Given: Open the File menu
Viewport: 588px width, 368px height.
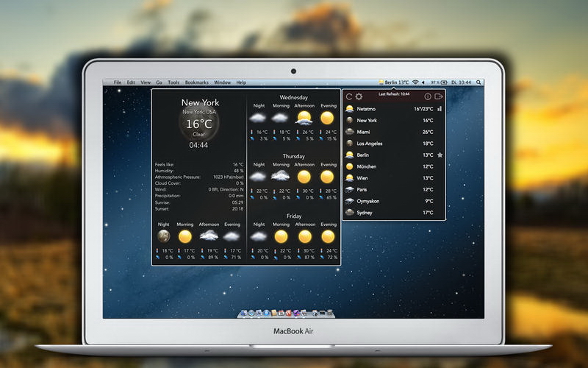Looking at the screenshot, I should click(x=118, y=82).
